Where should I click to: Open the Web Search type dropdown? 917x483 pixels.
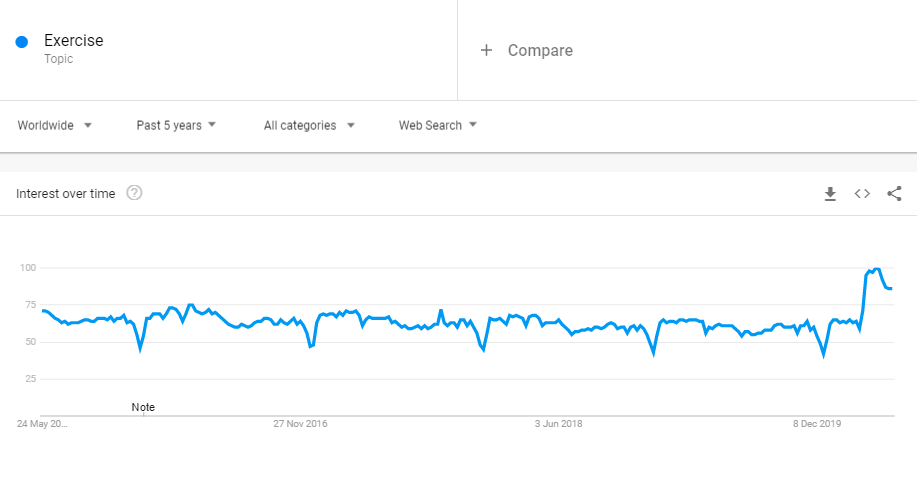pyautogui.click(x=438, y=126)
